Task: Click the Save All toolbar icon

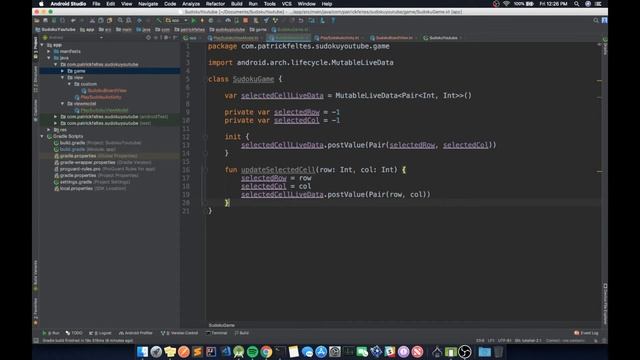Action: (45, 20)
